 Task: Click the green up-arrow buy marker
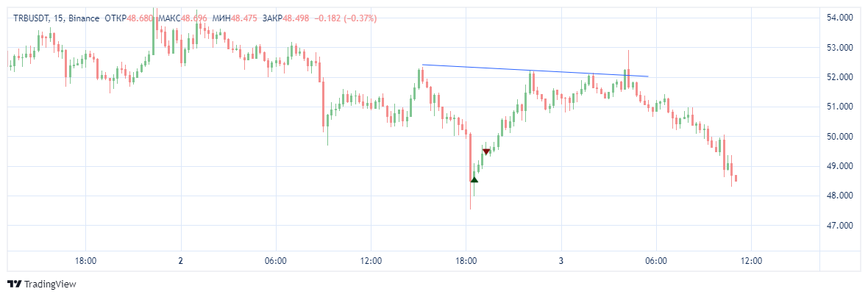click(474, 179)
